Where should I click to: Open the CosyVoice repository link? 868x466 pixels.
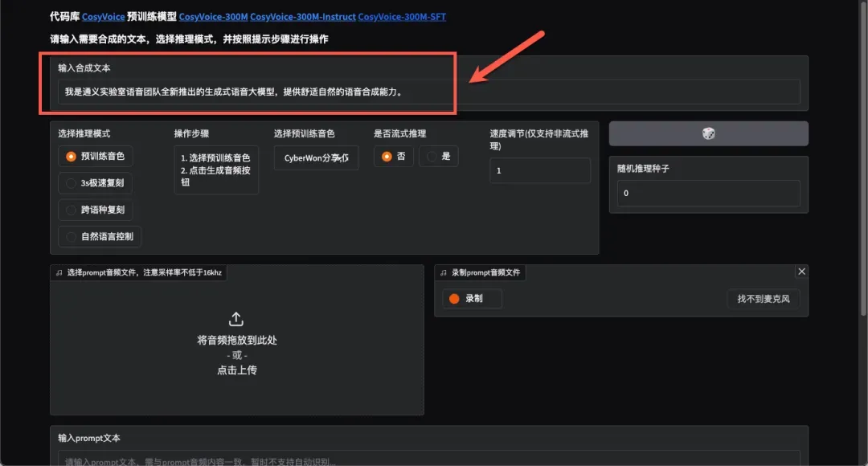(104, 17)
